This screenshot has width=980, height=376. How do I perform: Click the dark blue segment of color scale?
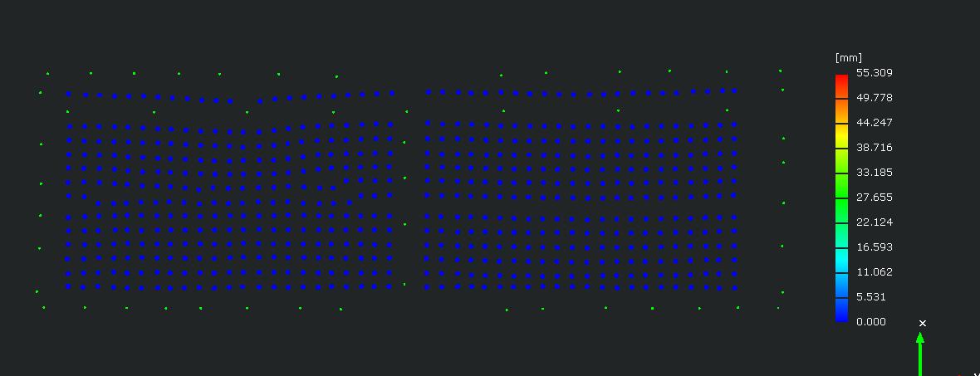point(841,310)
